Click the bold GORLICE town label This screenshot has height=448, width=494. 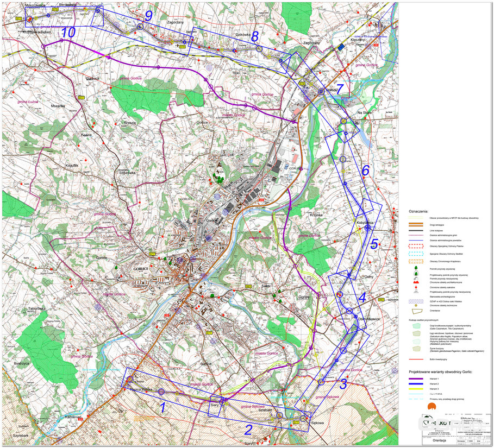(x=140, y=269)
